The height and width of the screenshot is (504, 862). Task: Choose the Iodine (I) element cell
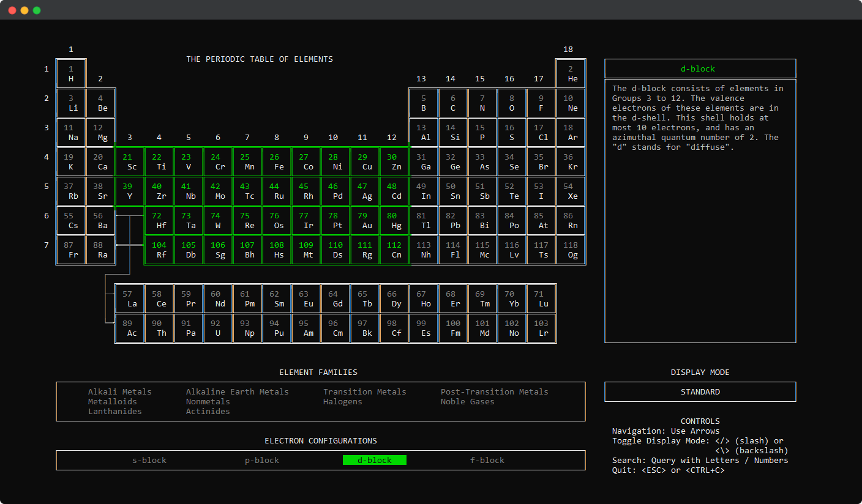tap(541, 191)
